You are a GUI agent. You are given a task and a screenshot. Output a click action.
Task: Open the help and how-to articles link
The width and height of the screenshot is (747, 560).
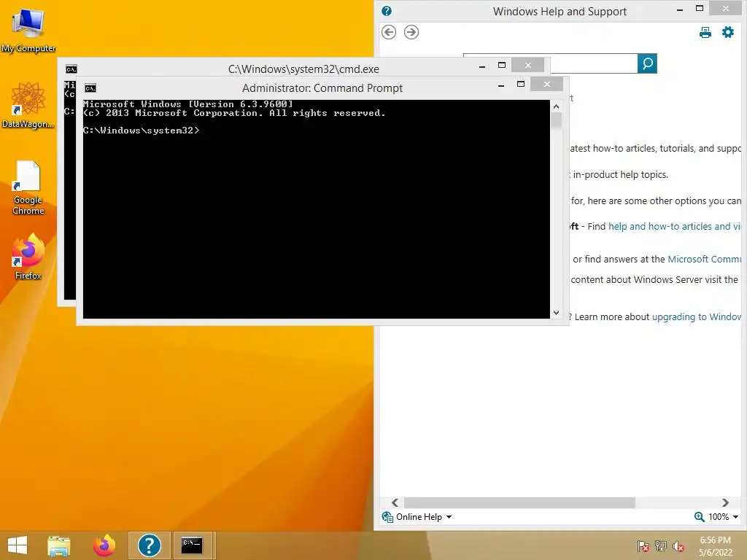click(675, 226)
